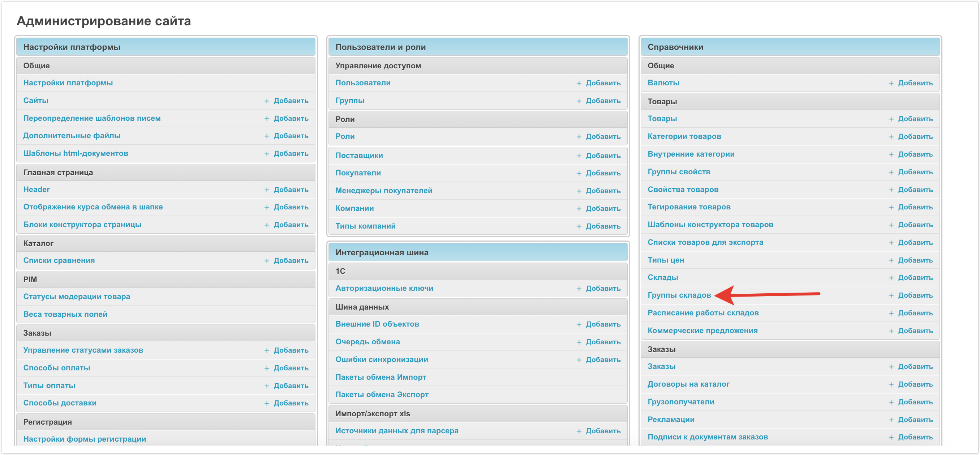Screen dimensions: 980x455
Task: Click the plus icon for Header row
Action: 267,190
